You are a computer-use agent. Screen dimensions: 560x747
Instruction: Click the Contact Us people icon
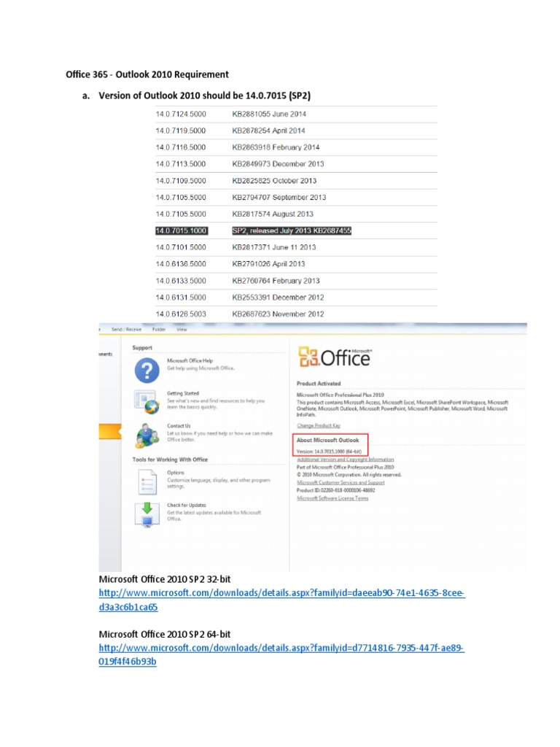(x=147, y=436)
